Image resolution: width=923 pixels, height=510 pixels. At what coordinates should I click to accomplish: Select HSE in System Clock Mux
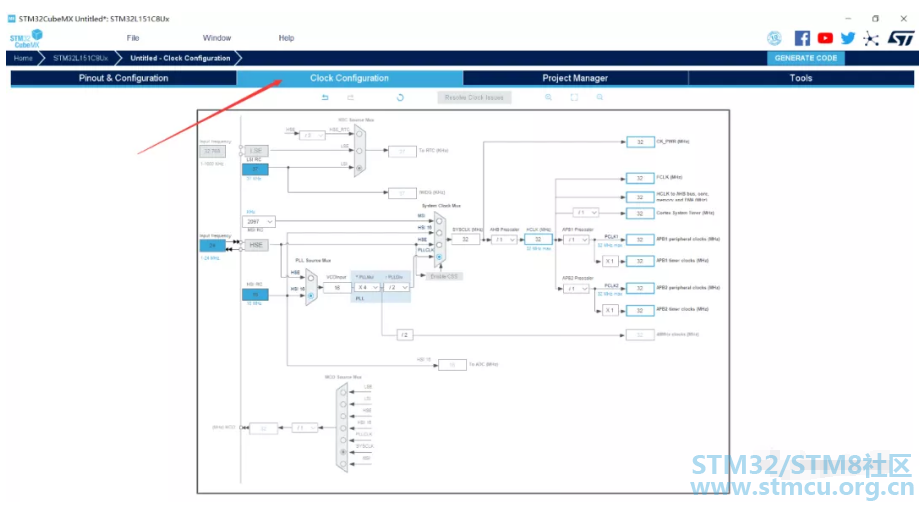(x=439, y=244)
